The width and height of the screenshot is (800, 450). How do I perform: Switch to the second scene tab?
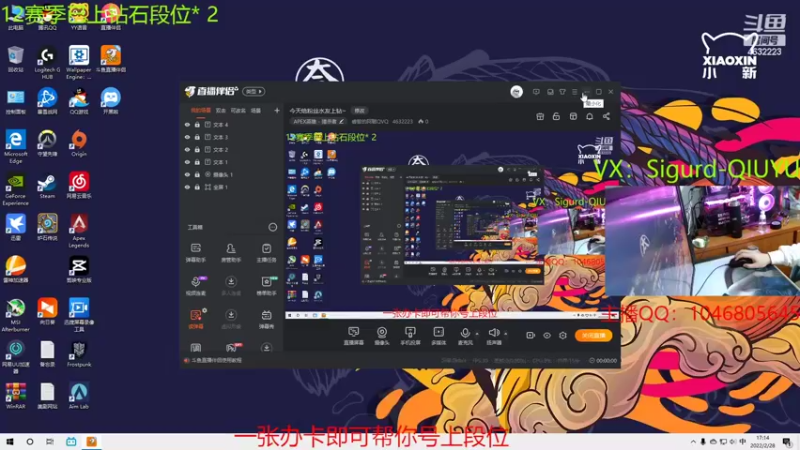click(x=220, y=110)
